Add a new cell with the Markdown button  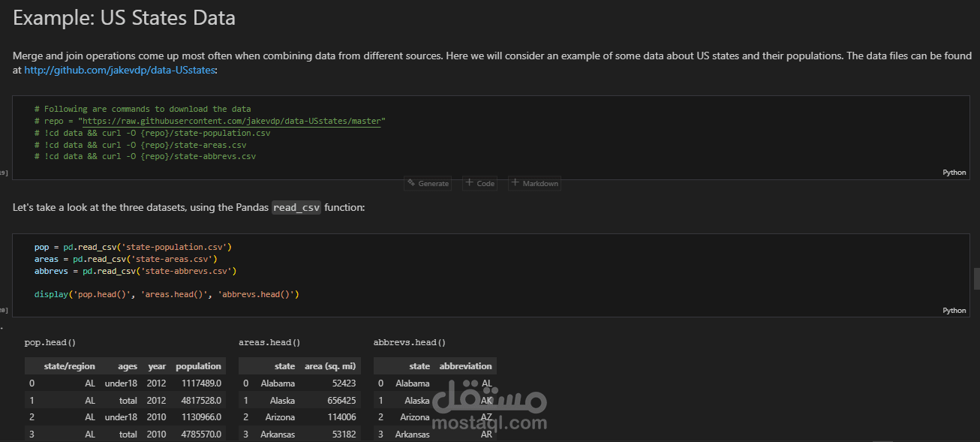pos(534,182)
